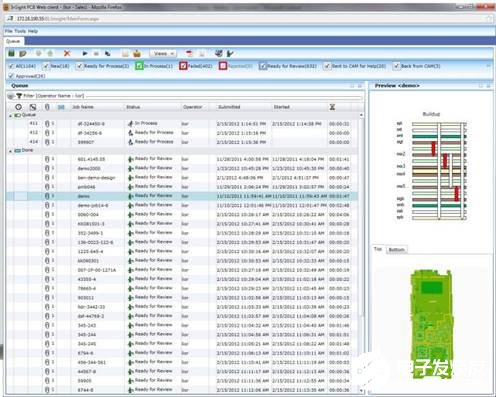This screenshot has width=496, height=397.
Task: Collapse the Queue group in job list
Action: pyautogui.click(x=10, y=115)
